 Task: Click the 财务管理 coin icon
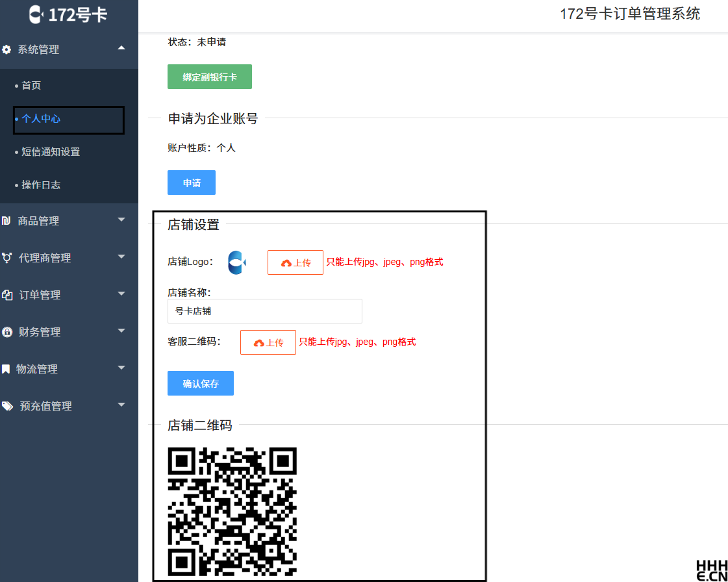click(7, 331)
